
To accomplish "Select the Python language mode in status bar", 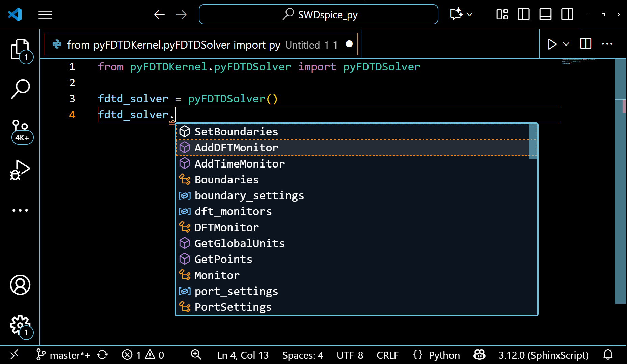I will 444,355.
